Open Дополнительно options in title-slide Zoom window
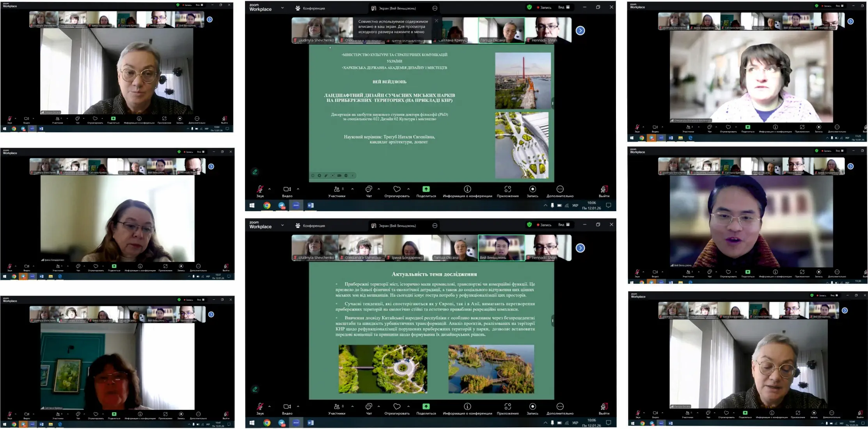Screen dimensions: 868x429 (560, 190)
